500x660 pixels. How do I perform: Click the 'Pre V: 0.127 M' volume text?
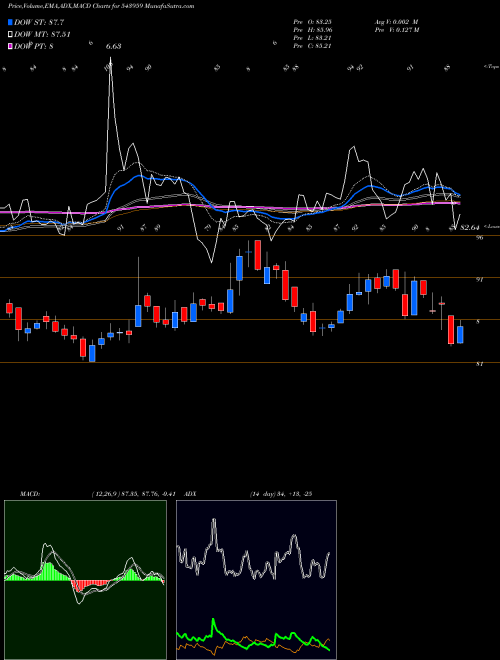pos(396,30)
